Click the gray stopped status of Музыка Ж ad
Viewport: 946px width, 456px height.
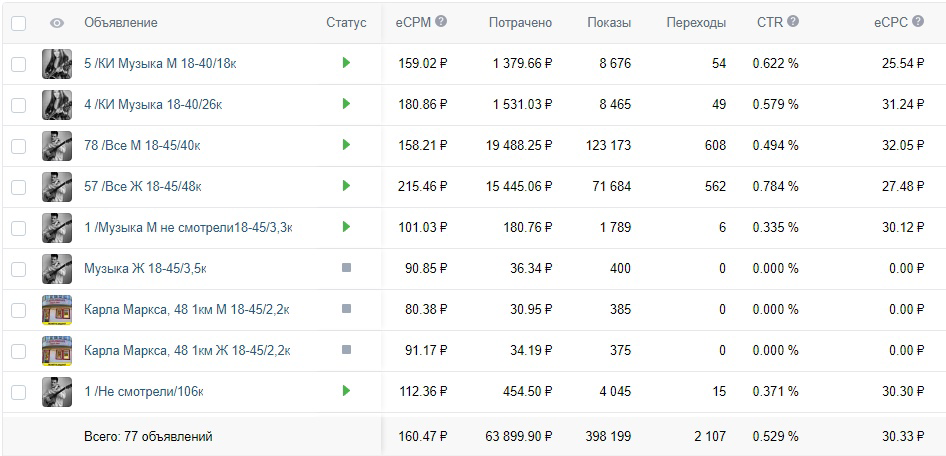(x=346, y=268)
